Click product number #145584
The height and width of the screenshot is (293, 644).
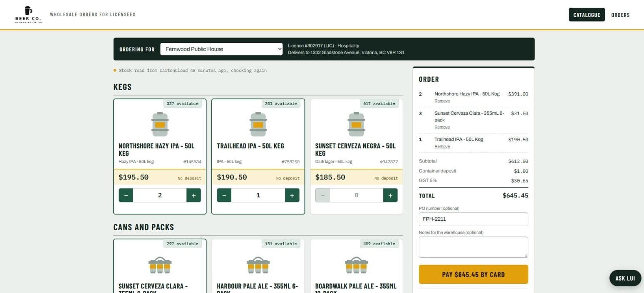pos(192,162)
